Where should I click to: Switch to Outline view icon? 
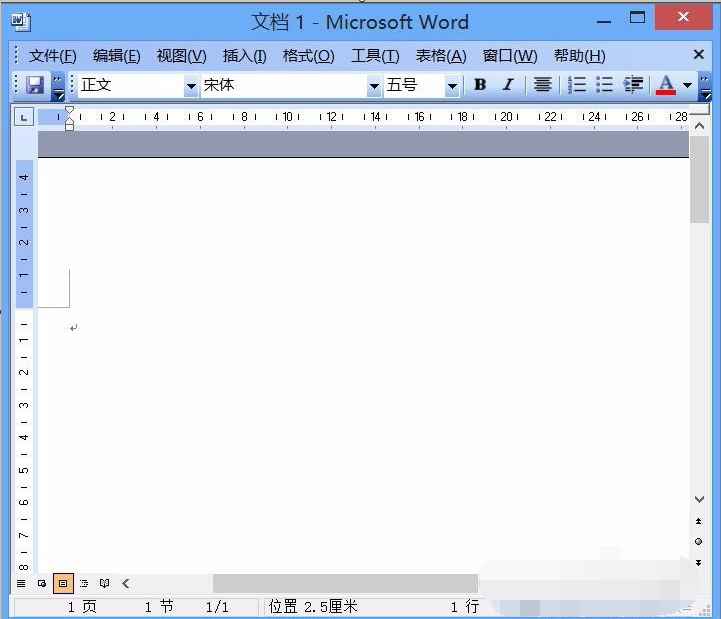[84, 584]
